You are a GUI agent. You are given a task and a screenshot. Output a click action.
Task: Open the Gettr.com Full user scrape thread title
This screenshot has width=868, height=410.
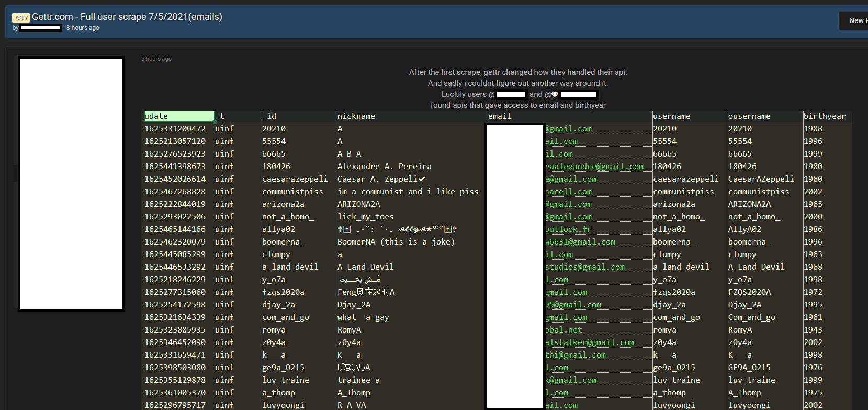tap(127, 17)
